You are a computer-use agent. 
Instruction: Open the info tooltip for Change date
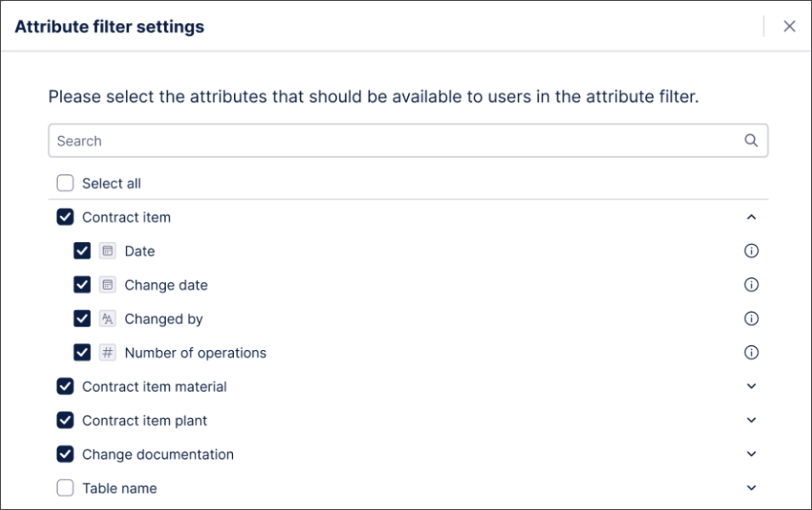[x=753, y=285]
